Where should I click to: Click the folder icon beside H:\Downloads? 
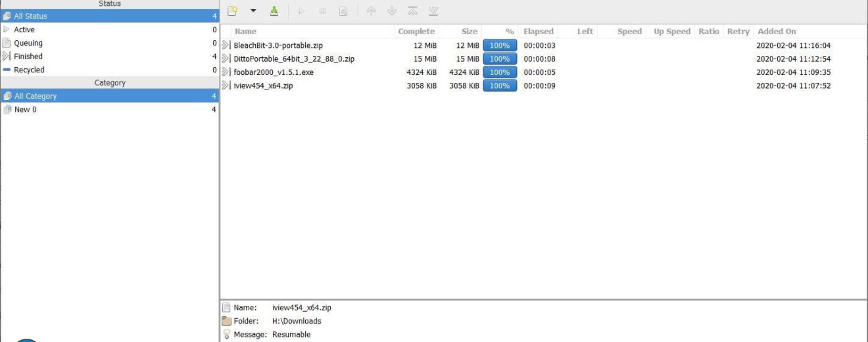pyautogui.click(x=227, y=321)
